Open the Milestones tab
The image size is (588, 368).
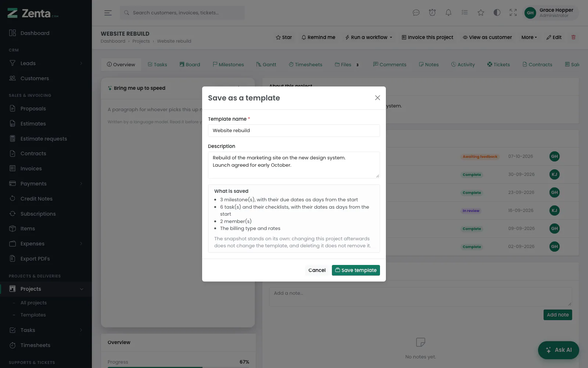coord(228,64)
